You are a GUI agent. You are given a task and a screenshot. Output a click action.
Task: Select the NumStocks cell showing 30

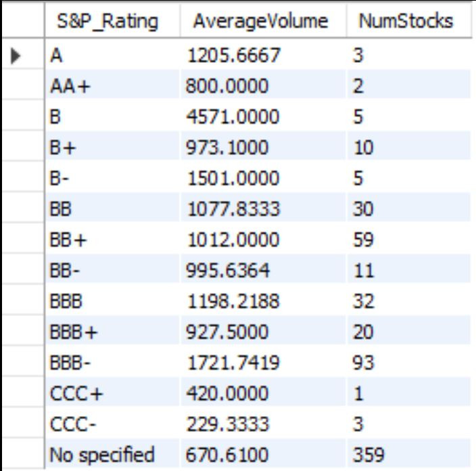click(x=409, y=208)
